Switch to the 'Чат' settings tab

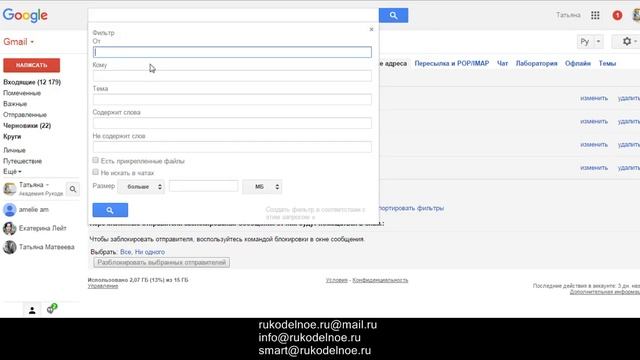(502, 63)
